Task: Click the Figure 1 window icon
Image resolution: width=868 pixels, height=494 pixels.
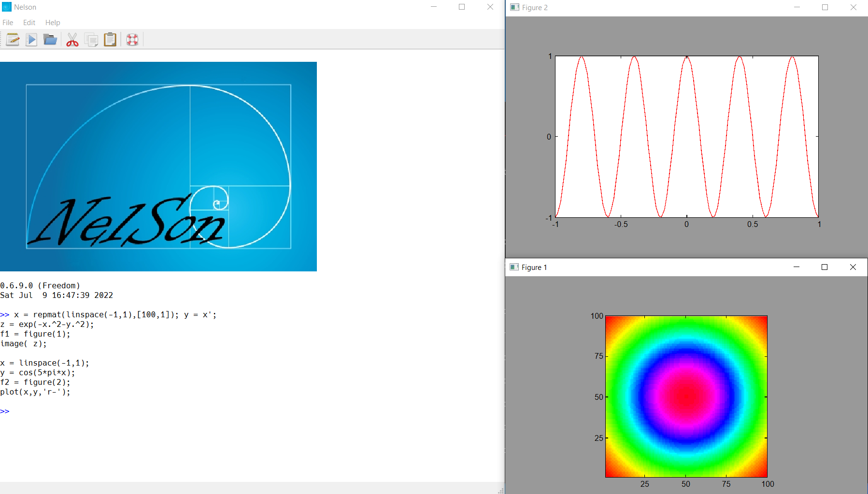Action: 514,267
